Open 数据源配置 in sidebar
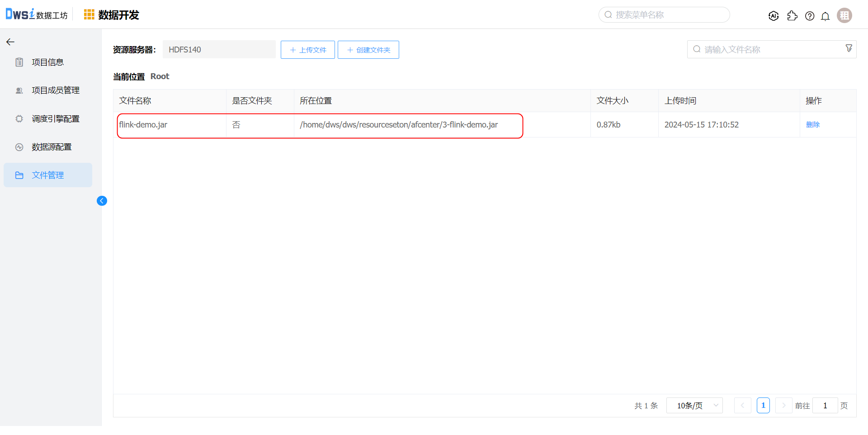The height and width of the screenshot is (435, 868). click(x=52, y=147)
